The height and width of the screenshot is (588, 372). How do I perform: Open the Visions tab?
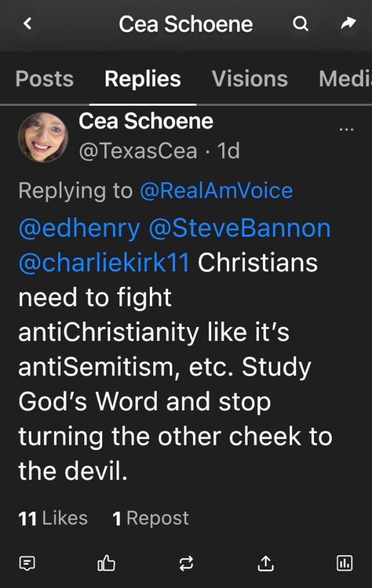click(250, 79)
